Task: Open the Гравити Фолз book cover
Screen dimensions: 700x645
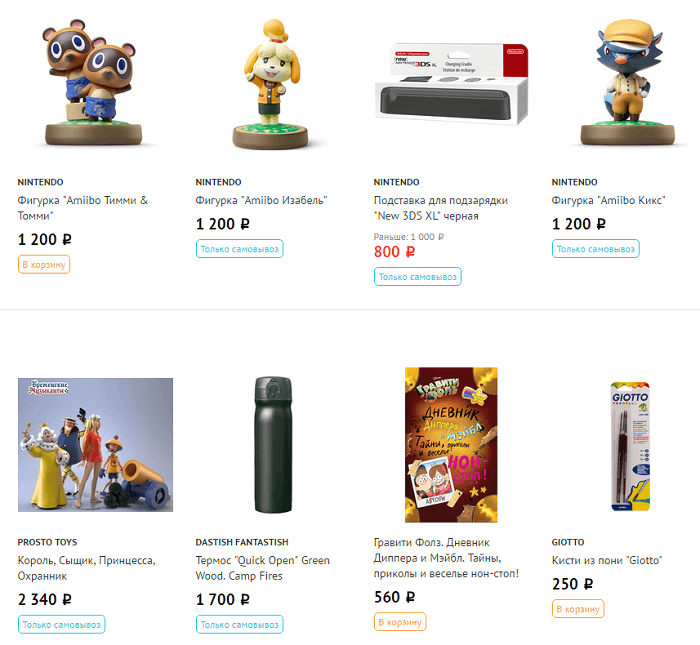Action: 451,445
